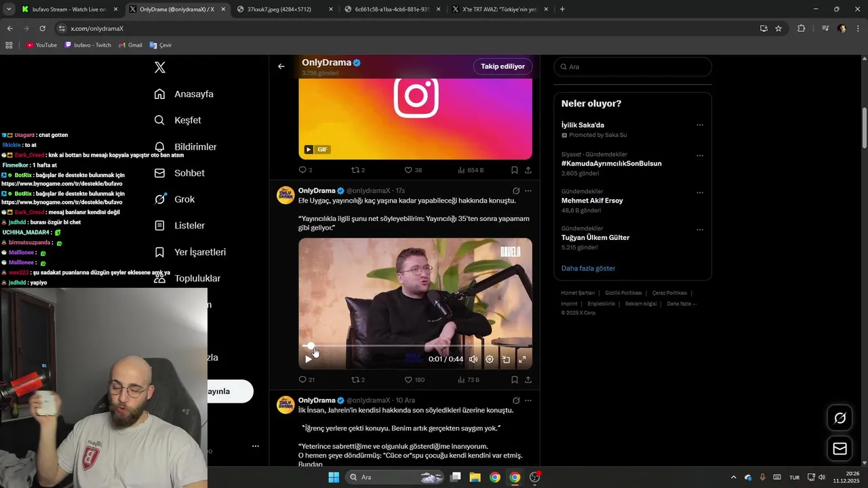Switch to the 37kxuk7.jpeg browser tab
868x488 pixels.
(x=284, y=9)
